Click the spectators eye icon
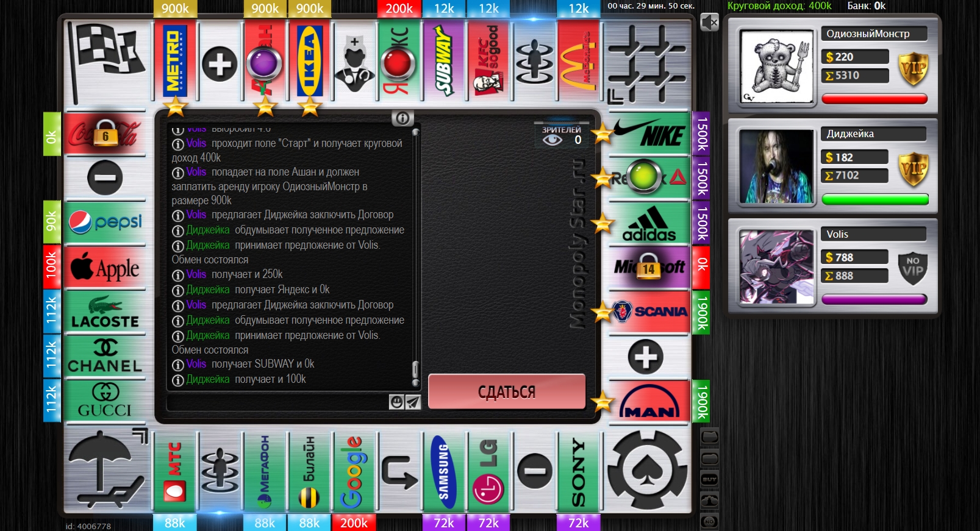980x531 pixels. [x=553, y=140]
